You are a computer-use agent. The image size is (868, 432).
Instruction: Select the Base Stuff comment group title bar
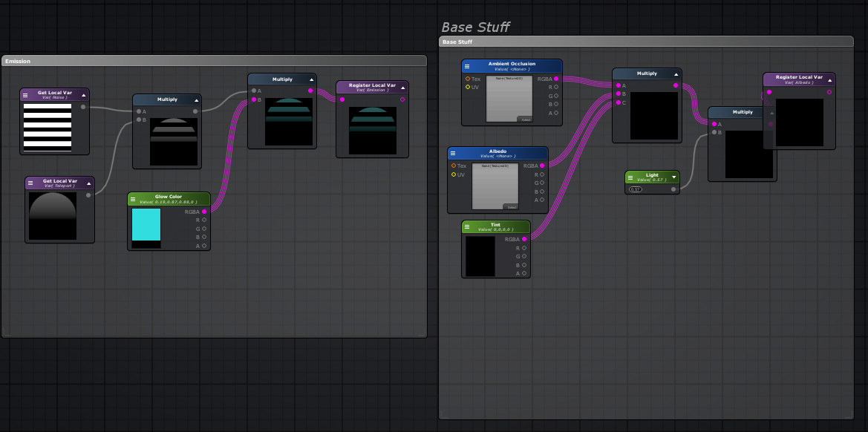(x=646, y=42)
